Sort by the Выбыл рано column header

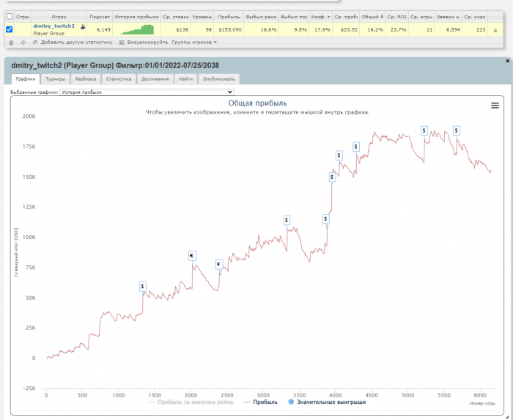click(261, 17)
